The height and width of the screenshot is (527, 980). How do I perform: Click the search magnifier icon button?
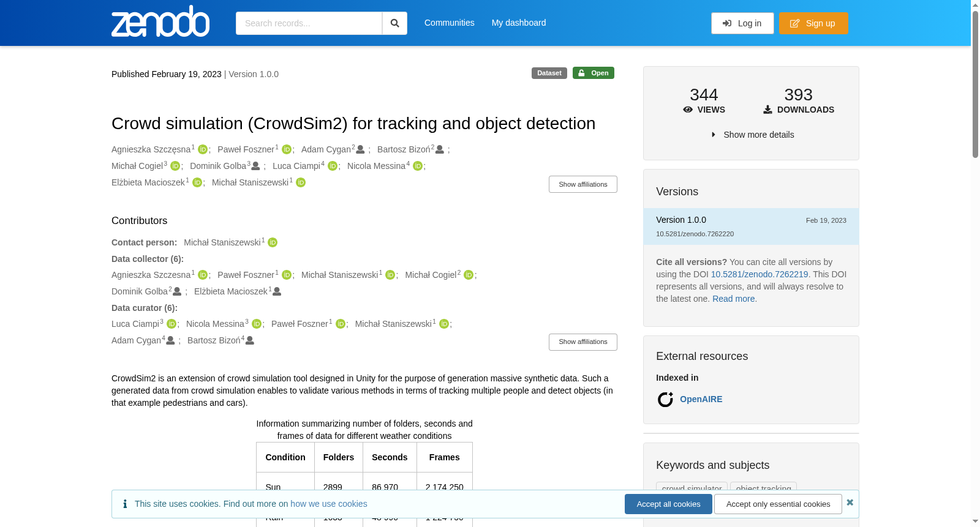[394, 23]
